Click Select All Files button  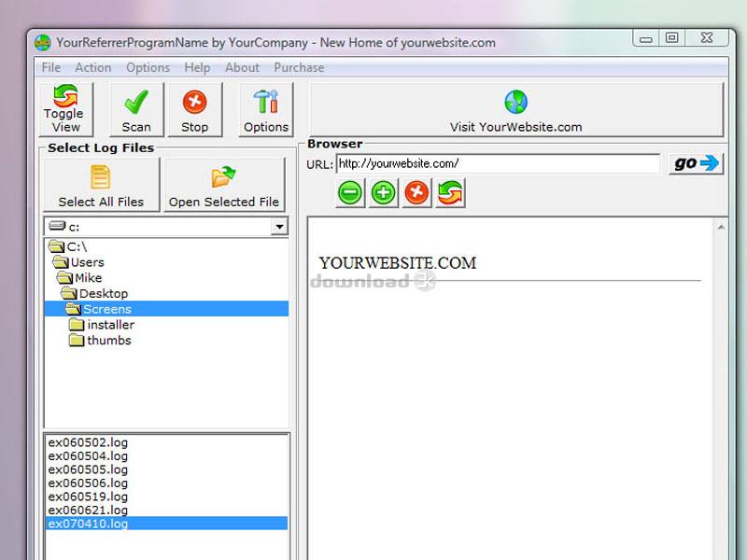pos(101,185)
